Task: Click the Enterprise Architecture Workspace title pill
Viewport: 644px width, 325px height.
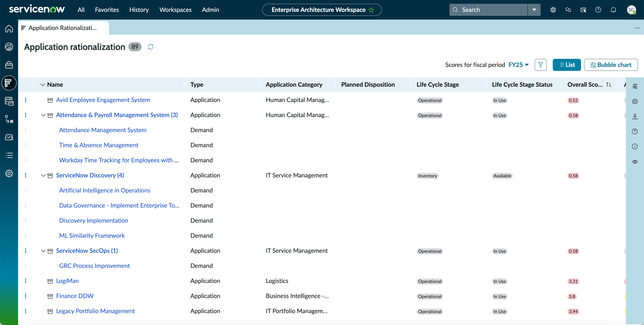Action: [x=322, y=10]
